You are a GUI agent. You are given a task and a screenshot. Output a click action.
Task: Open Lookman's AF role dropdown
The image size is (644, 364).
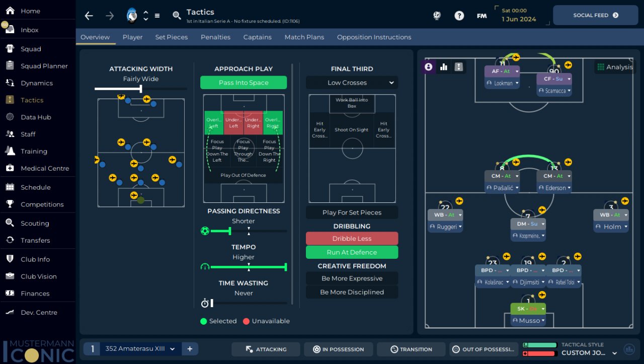point(502,71)
